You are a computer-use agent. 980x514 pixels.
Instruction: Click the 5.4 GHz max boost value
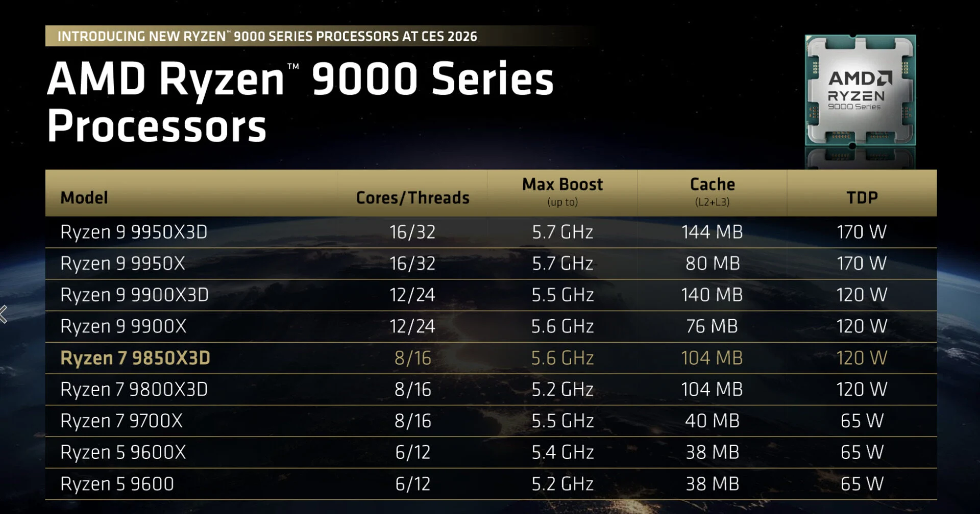click(x=562, y=452)
